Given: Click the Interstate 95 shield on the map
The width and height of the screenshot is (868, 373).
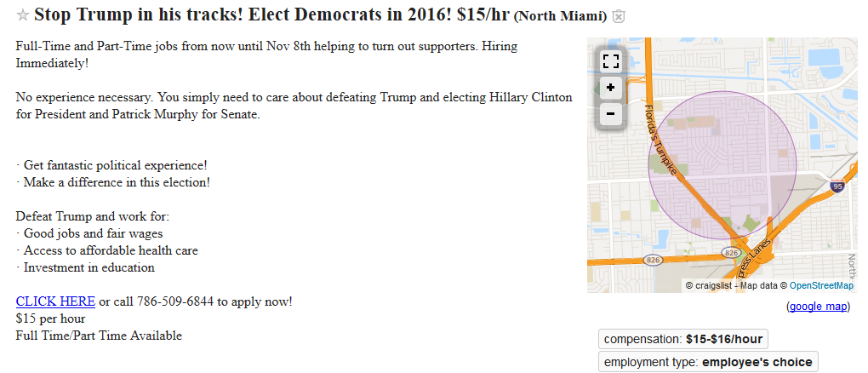Looking at the screenshot, I should coord(838,186).
